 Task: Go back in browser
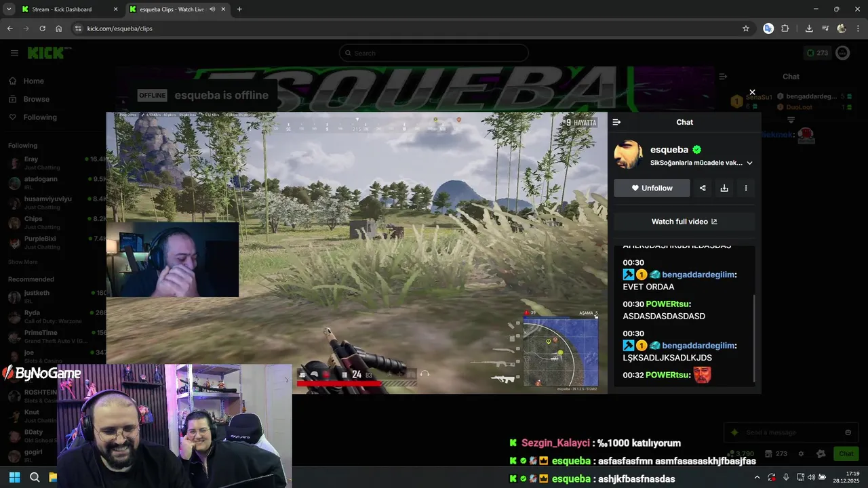pyautogui.click(x=9, y=28)
